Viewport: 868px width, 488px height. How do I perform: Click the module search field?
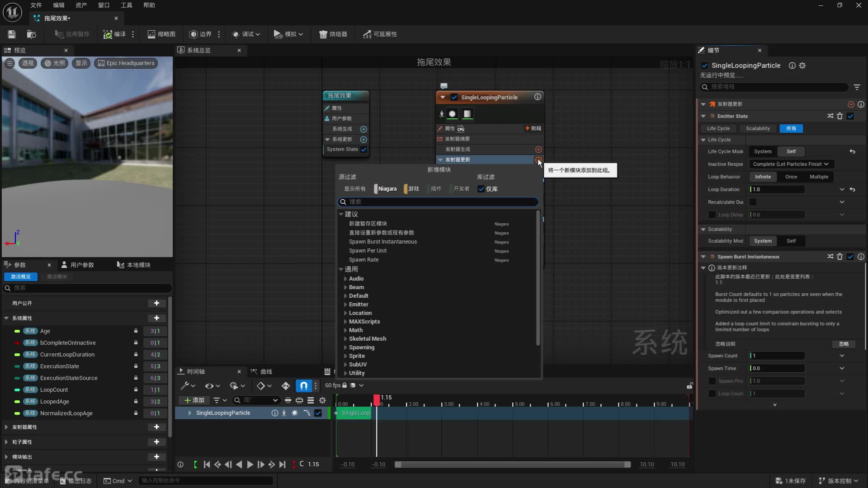pos(438,202)
